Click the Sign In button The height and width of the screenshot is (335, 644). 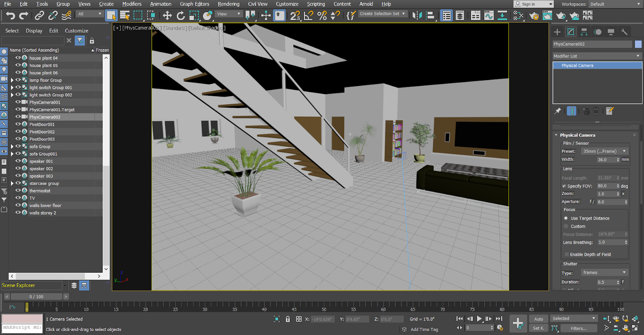tap(533, 4)
